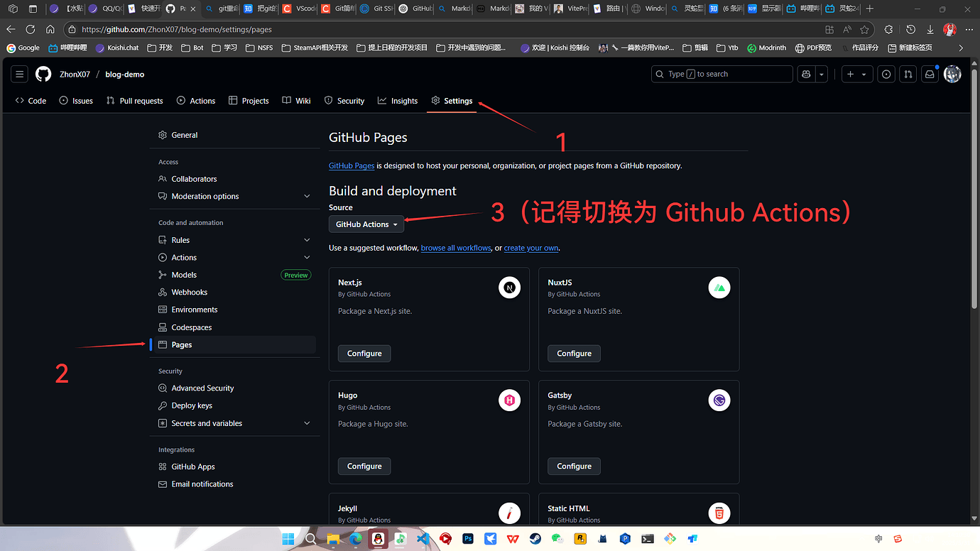Reload the current page in the browser

pos(30,29)
